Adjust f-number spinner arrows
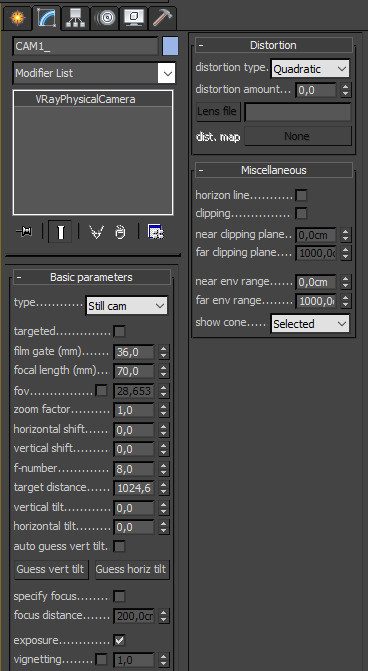Screen dimensions: 368x671 point(163,469)
